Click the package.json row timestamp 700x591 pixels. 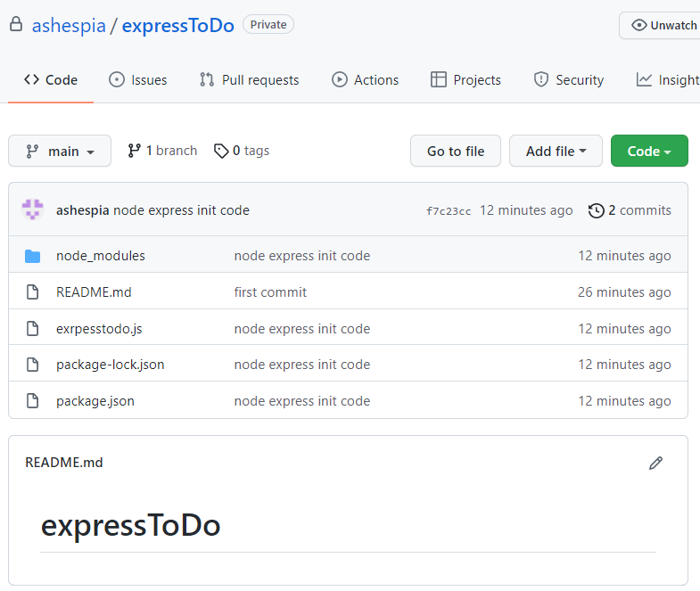tap(624, 401)
